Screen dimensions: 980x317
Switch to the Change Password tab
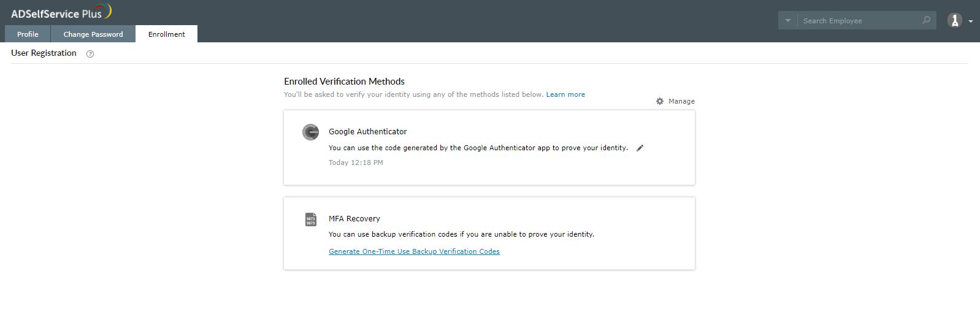click(x=93, y=34)
